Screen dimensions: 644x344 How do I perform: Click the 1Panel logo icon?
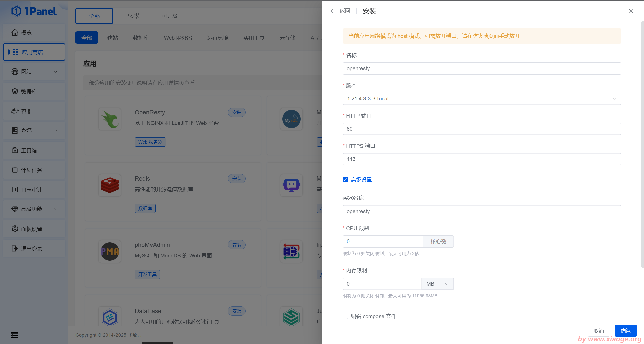coord(17,11)
